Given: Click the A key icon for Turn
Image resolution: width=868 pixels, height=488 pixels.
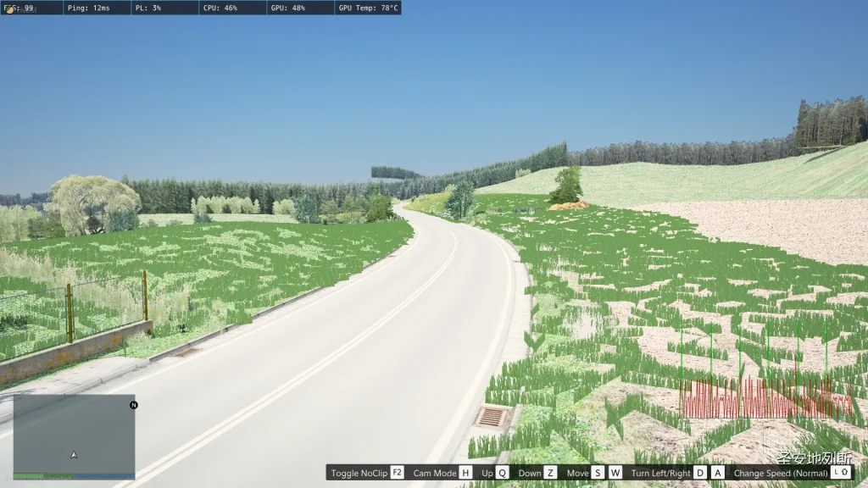Looking at the screenshot, I should 717,473.
